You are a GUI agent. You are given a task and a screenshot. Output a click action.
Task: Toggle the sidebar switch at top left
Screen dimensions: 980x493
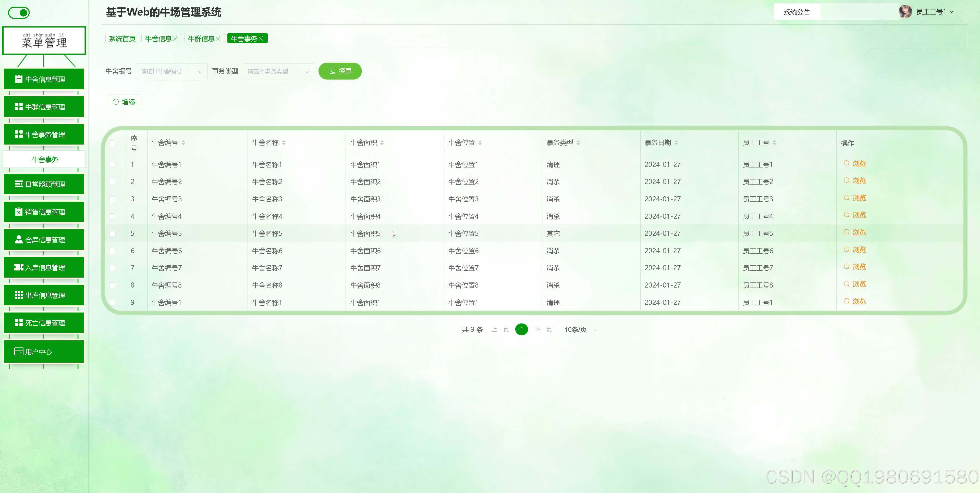click(19, 13)
